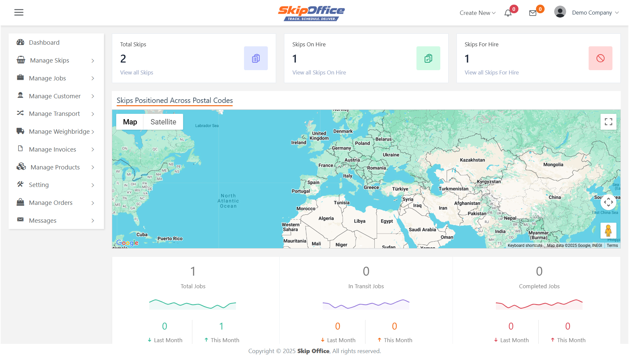Screen dimensions: 629x364
Task: Click the Skips On Hire green icon
Action: tap(428, 58)
